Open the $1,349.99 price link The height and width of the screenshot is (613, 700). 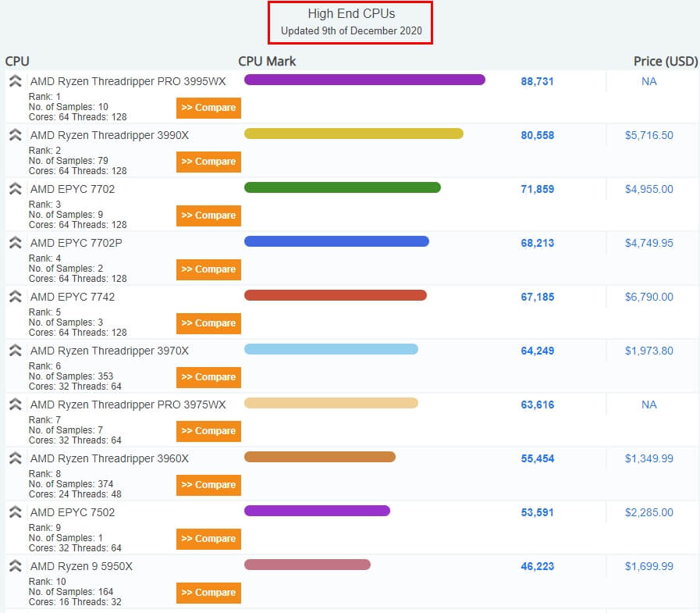click(x=648, y=458)
